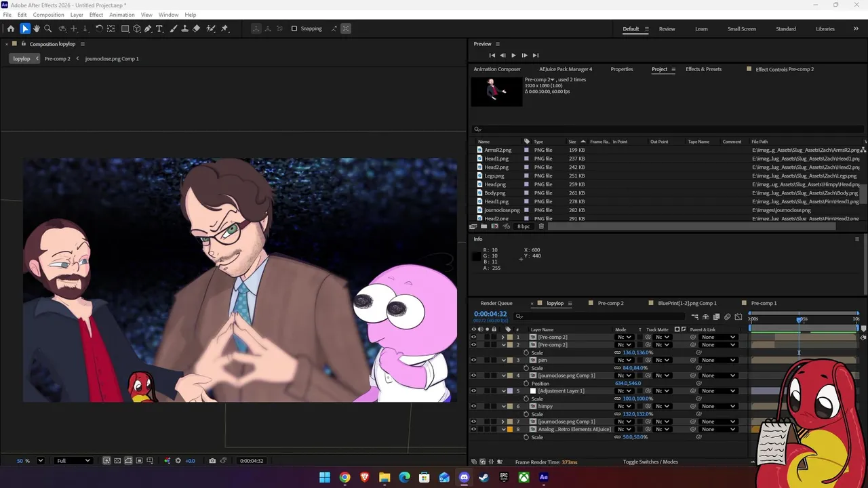868x488 pixels.
Task: Click the Scale stopwatch under pim layer
Action: tap(526, 368)
